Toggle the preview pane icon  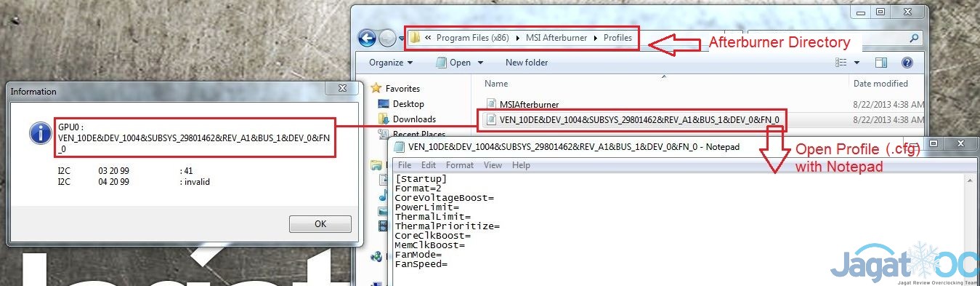tap(881, 63)
